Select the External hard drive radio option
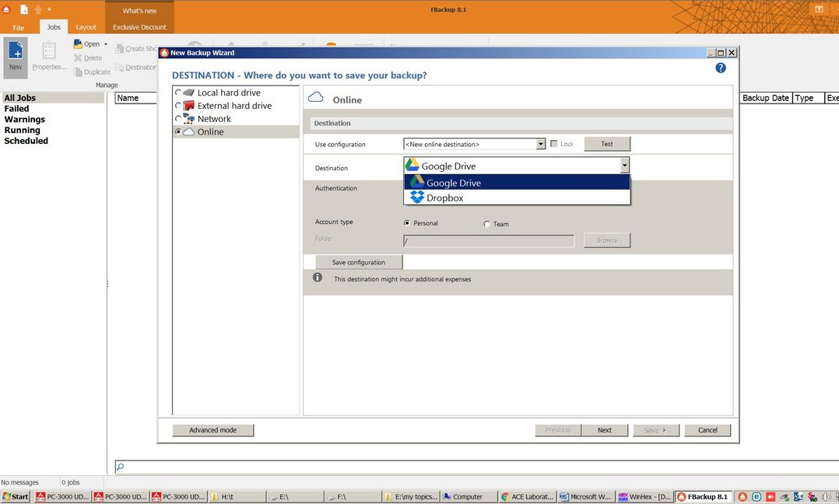839x504 pixels. point(178,106)
